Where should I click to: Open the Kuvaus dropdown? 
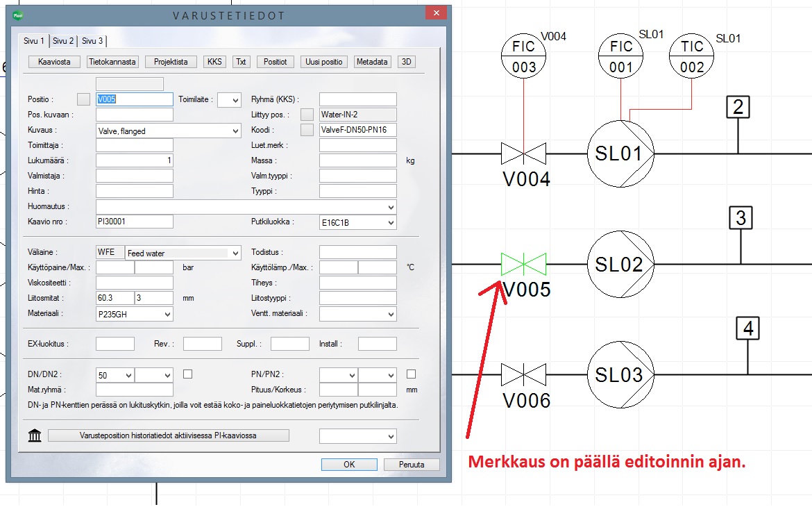click(x=234, y=131)
